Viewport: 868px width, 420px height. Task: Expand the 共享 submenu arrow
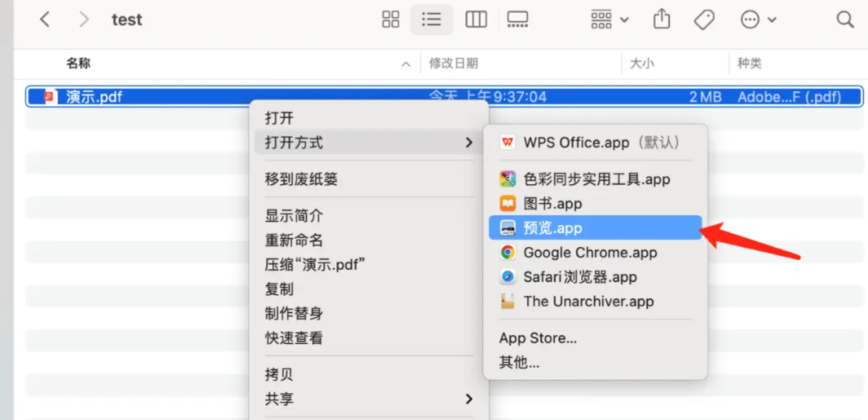[469, 399]
